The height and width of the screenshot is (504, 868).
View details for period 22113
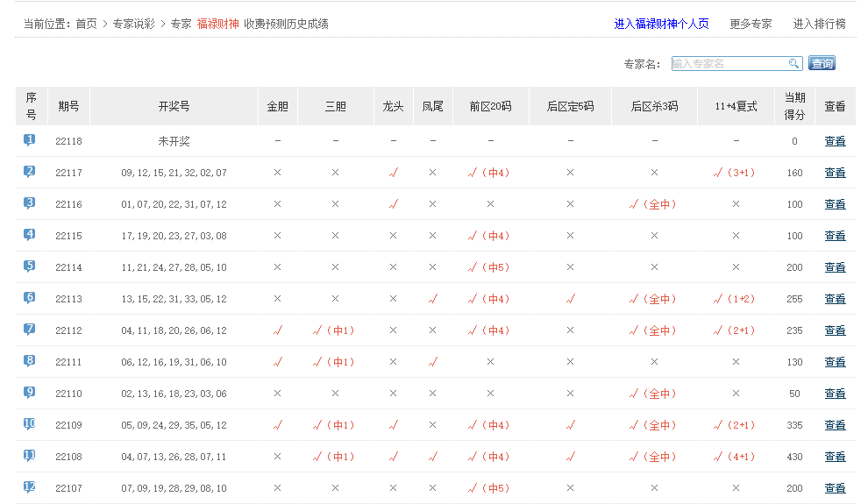click(x=835, y=299)
